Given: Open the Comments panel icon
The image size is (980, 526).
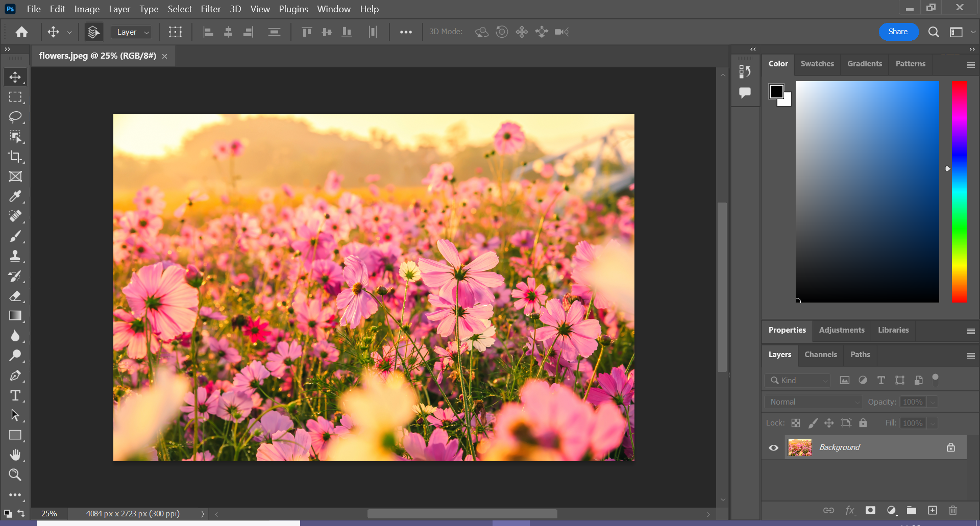Looking at the screenshot, I should (x=745, y=93).
